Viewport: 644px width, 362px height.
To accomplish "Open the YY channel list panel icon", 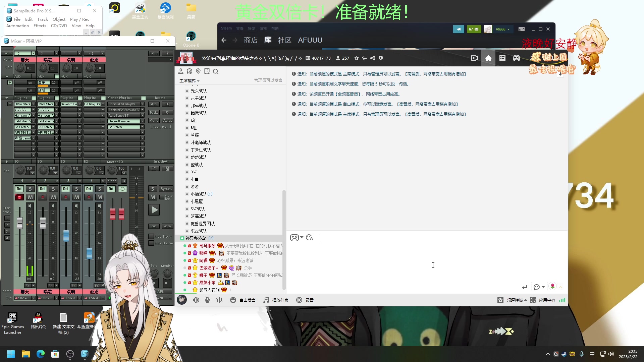I will click(x=502, y=58).
